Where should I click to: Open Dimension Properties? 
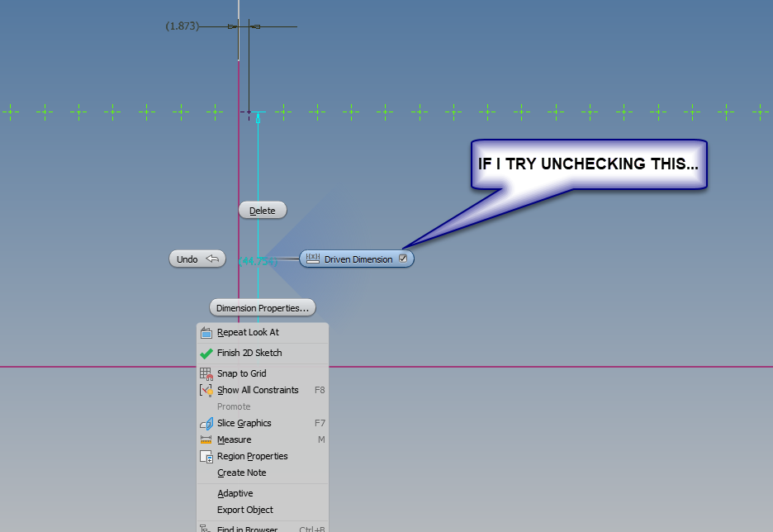point(262,307)
